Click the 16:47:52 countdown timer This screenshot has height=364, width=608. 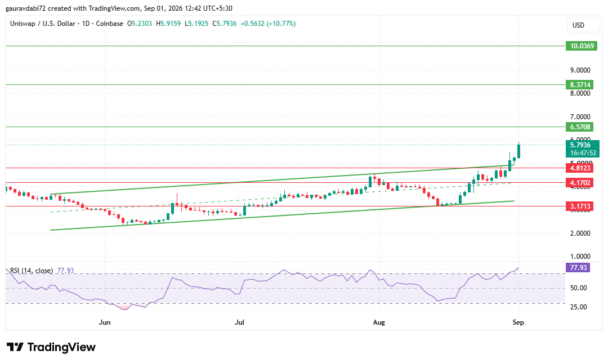(583, 153)
